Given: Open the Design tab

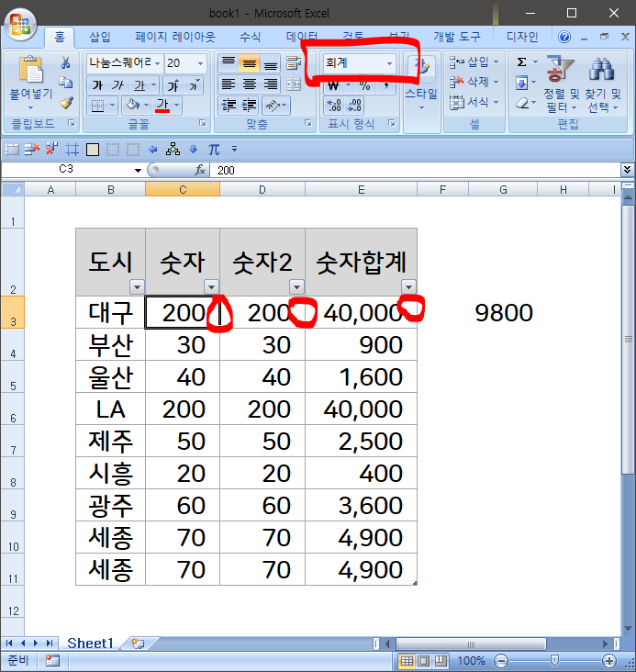Looking at the screenshot, I should (x=521, y=37).
